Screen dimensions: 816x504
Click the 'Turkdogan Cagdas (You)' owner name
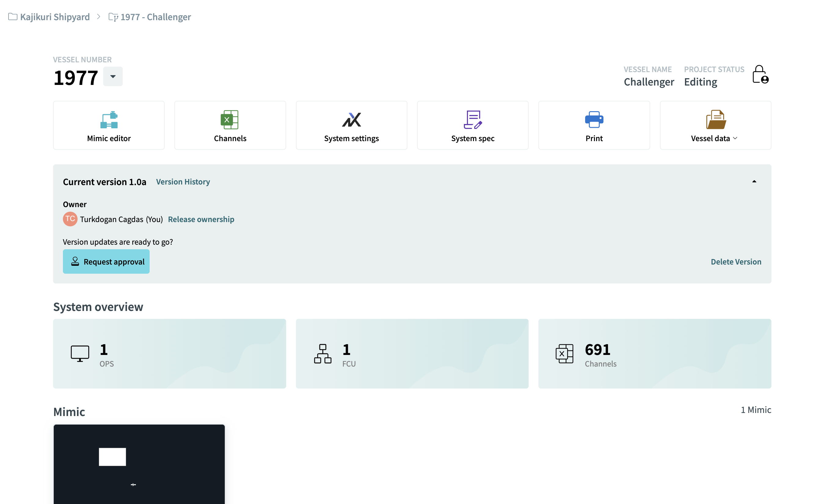point(121,219)
